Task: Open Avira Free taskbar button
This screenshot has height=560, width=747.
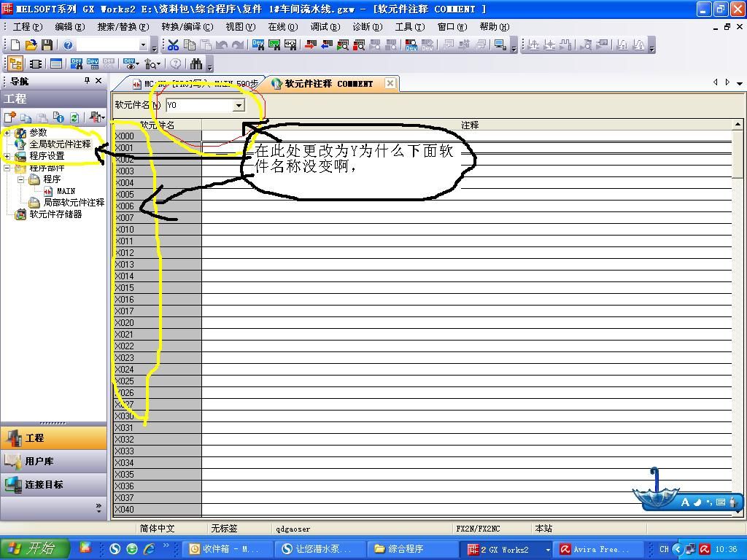Action: (598, 550)
